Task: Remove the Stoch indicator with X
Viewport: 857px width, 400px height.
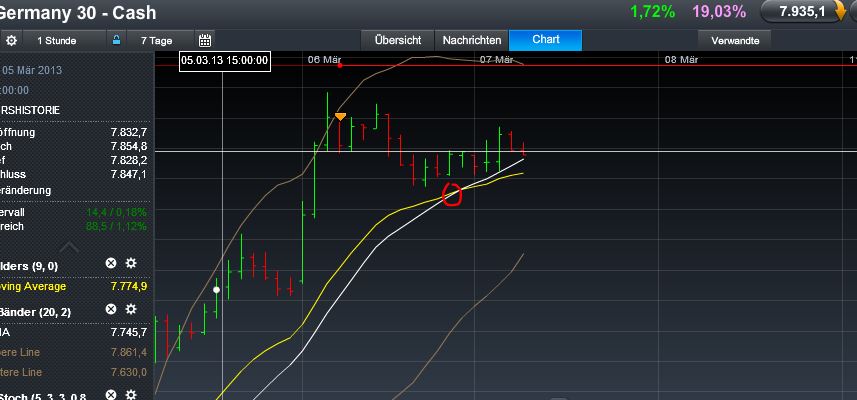Action: click(x=111, y=395)
